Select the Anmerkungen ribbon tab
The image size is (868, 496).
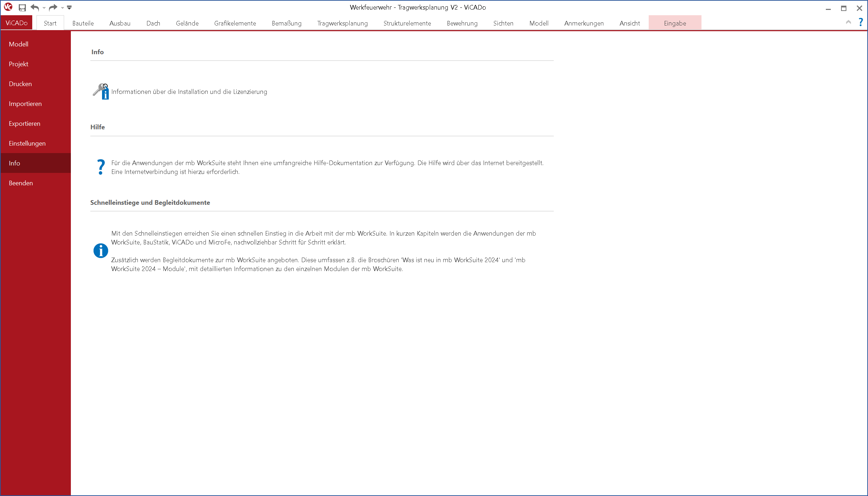click(x=584, y=23)
